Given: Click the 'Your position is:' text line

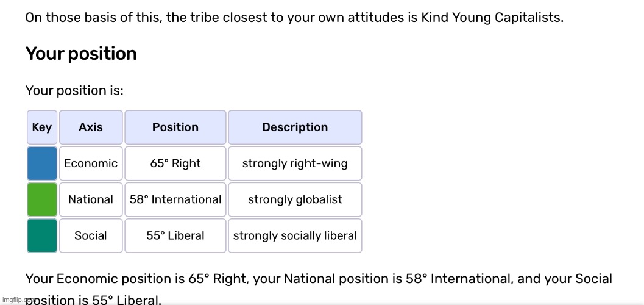Looking at the screenshot, I should click(x=74, y=90).
